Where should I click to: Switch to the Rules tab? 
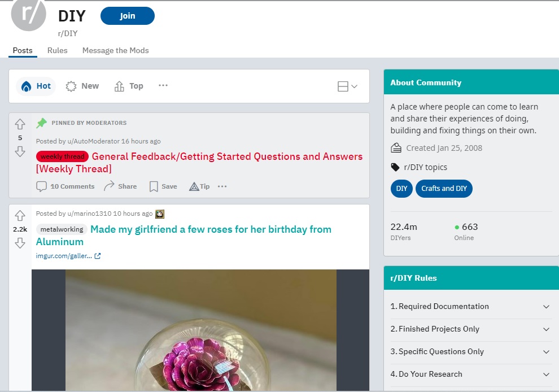pos(57,50)
